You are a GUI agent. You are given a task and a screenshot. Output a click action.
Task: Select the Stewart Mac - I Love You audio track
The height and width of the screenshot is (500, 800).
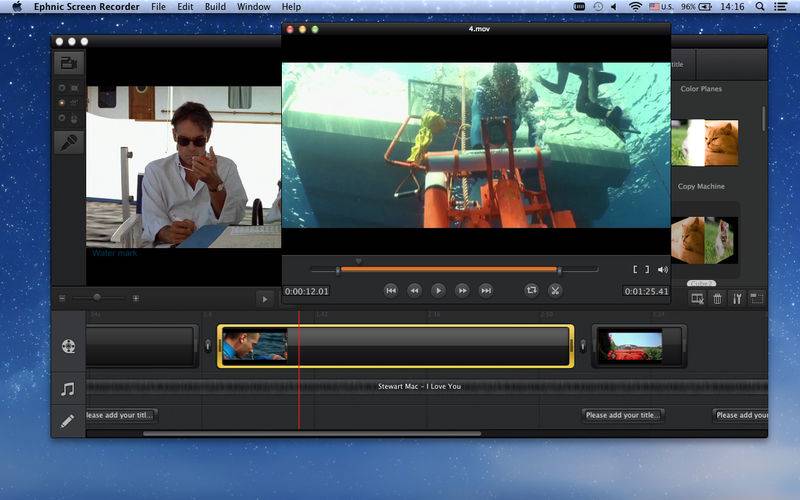click(x=427, y=387)
